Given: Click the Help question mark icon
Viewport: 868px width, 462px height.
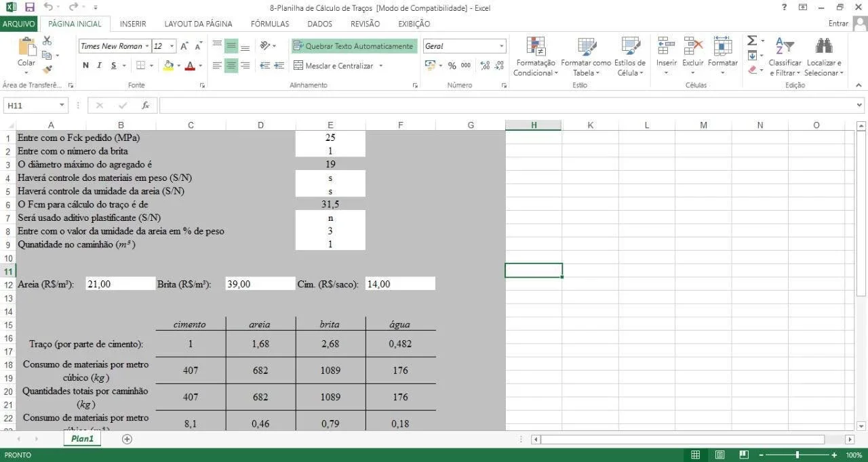Looking at the screenshot, I should point(785,7).
